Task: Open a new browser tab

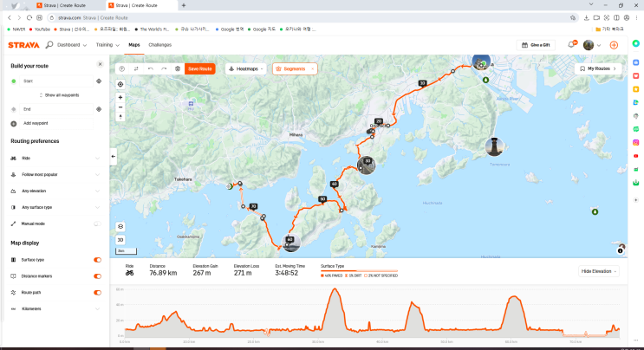Action: point(184,5)
